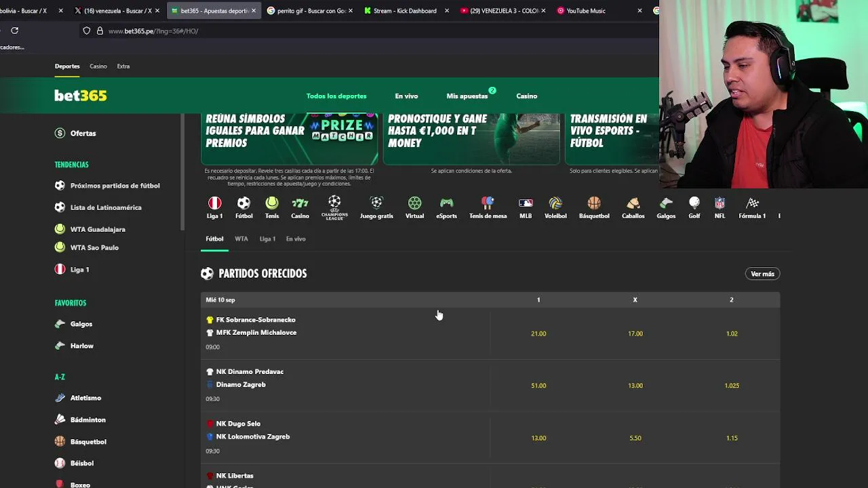Click the browser reload icon
The width and height of the screenshot is (868, 488).
tap(14, 30)
